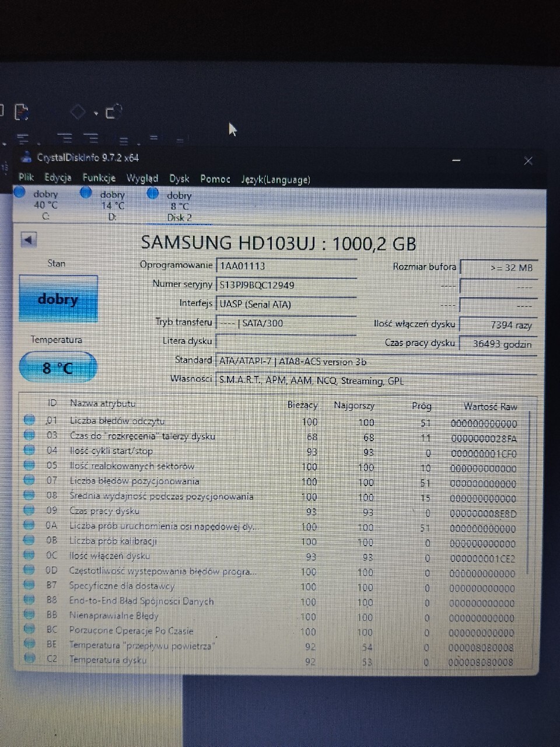Viewport: 560px width, 747px height.
Task: Click the Nazwa atrybutu column header
Action: point(103,403)
